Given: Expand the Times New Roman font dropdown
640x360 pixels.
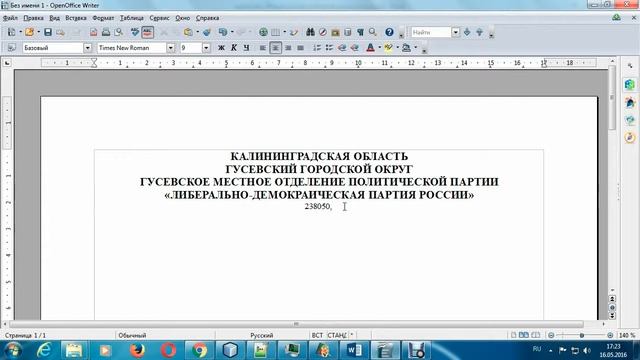Looking at the screenshot, I should click(171, 48).
